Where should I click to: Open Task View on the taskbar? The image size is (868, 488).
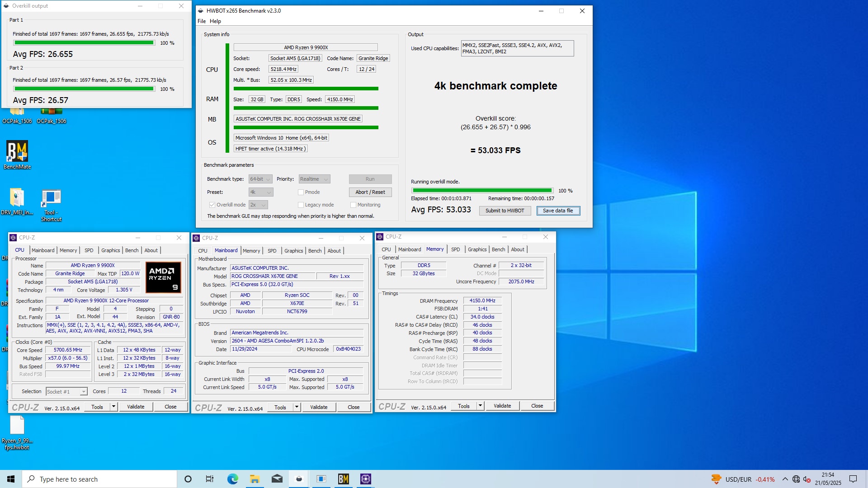210,479
